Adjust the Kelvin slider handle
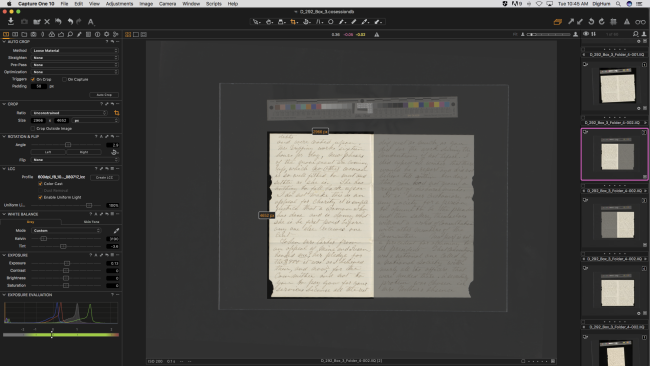This screenshot has height=366, width=650. click(x=44, y=239)
